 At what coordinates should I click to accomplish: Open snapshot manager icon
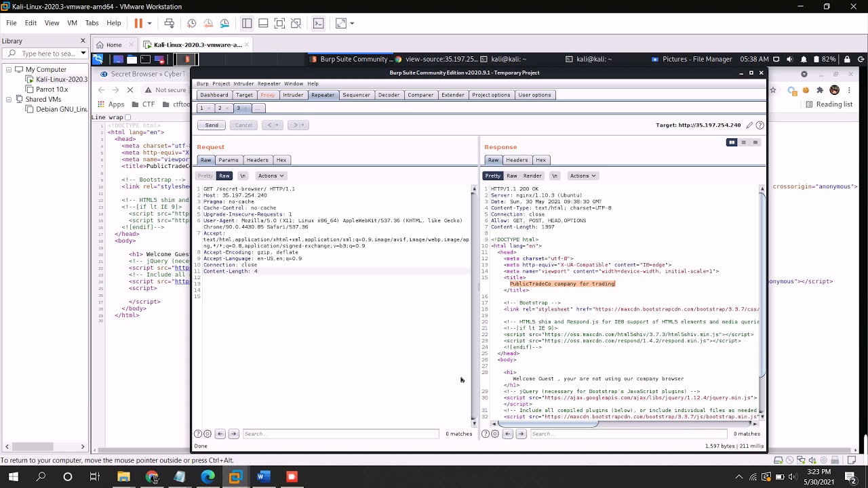coord(224,23)
